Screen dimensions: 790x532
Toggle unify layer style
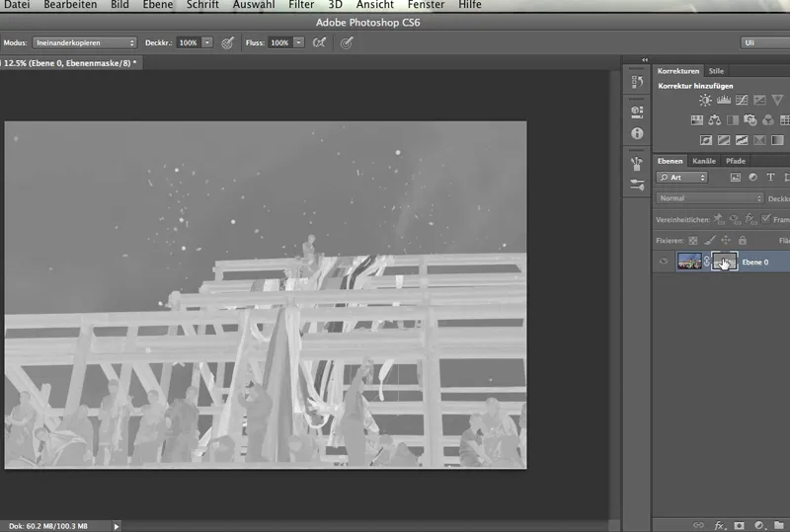pos(750,219)
